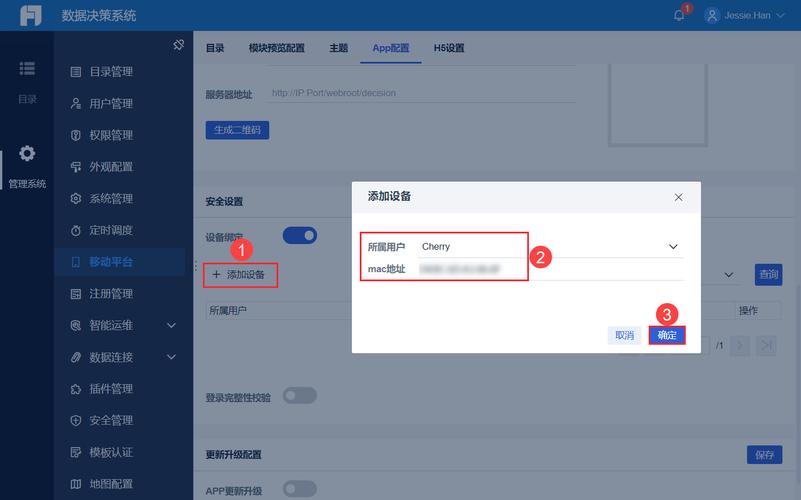The image size is (801, 500).
Task: Click the 更新升级配置 section heading
Action: click(x=233, y=455)
